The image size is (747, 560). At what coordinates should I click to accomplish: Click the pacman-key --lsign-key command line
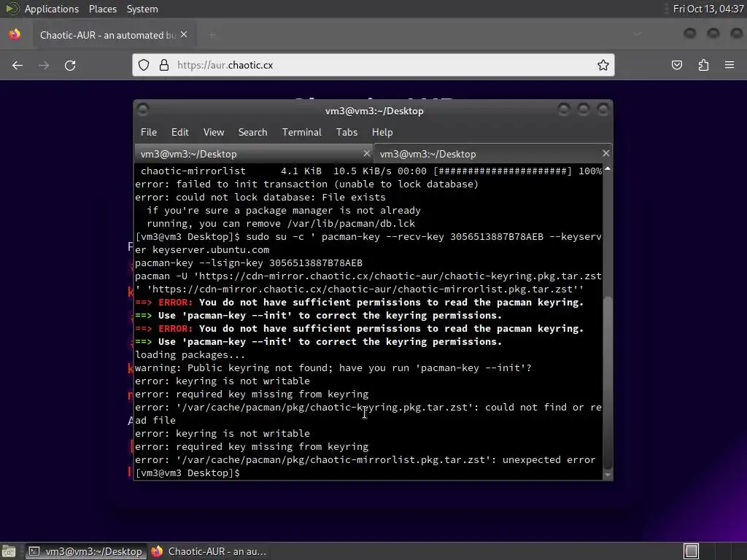click(x=248, y=262)
